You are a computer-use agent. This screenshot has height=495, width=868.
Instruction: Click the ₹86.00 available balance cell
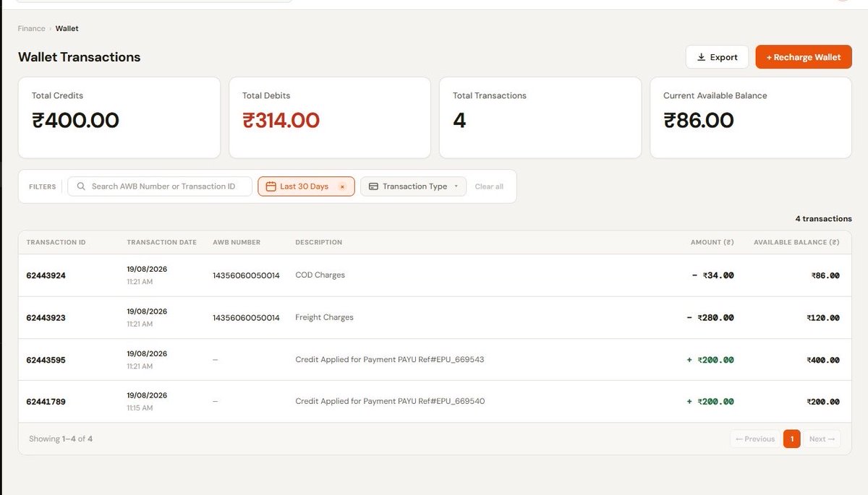pos(825,275)
